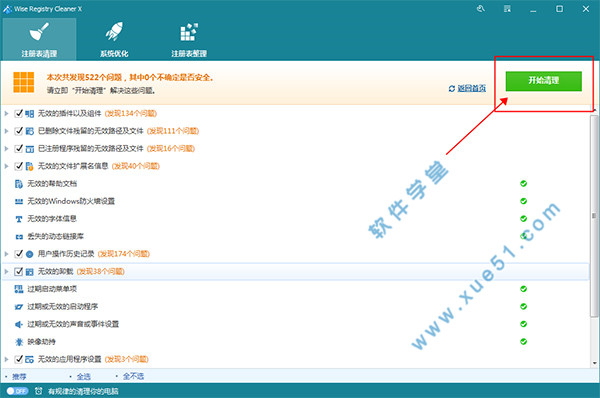Select the 无效的帮助文档 row
This screenshot has height=398, width=600.
point(295,184)
